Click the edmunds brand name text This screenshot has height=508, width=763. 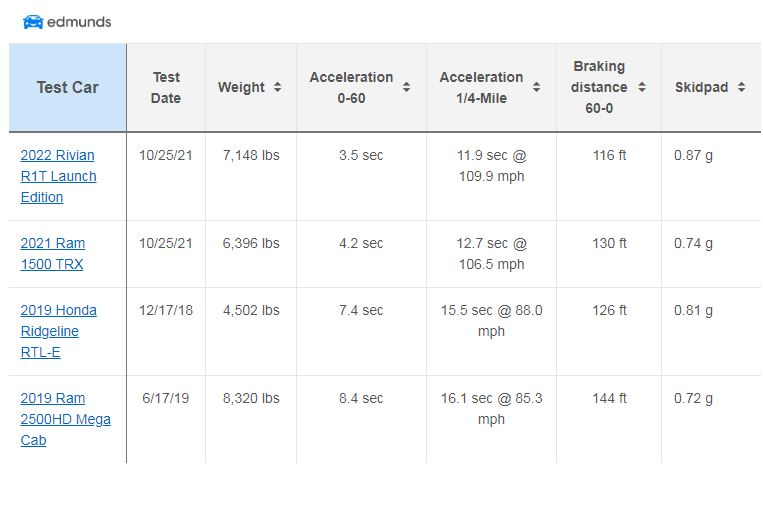click(79, 22)
